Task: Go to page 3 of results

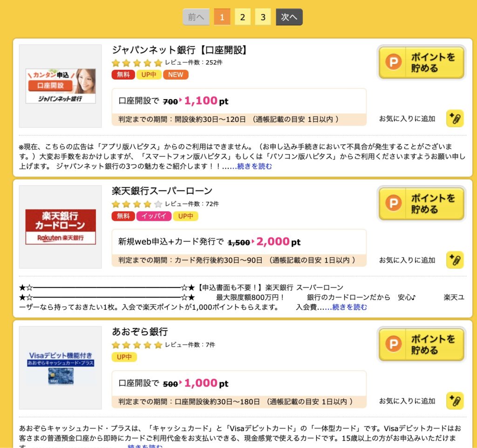Action: coord(263,17)
